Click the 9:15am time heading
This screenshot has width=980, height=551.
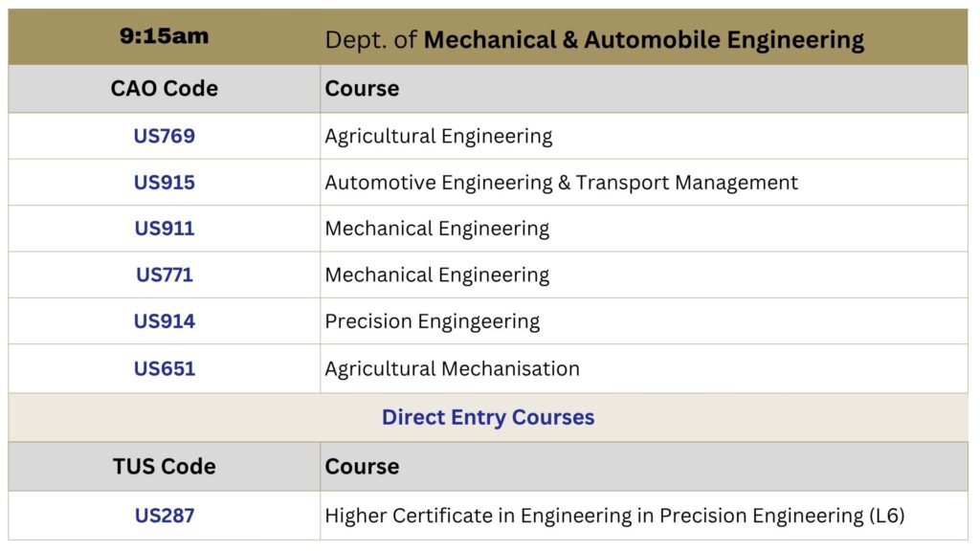point(165,36)
